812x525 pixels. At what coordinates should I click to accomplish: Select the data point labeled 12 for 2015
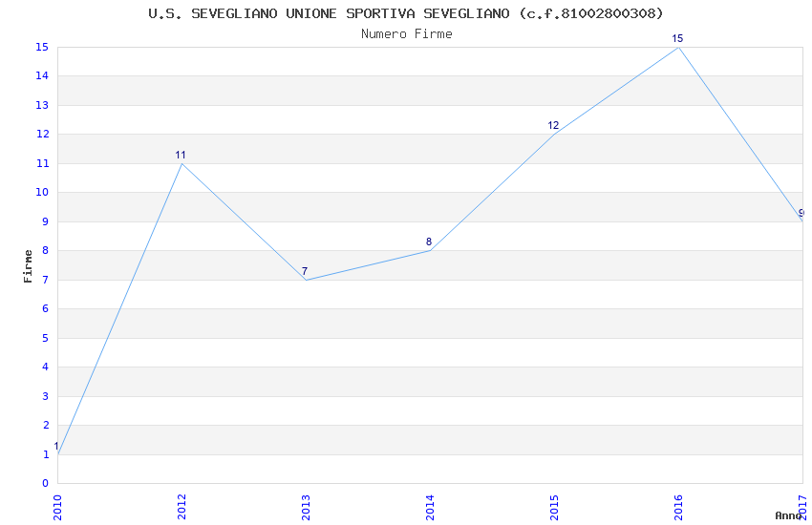coord(555,135)
